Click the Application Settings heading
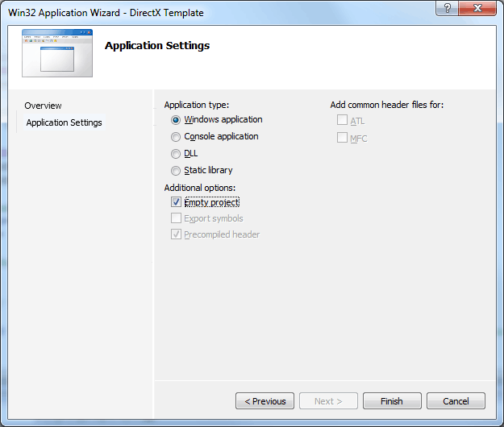 (157, 46)
